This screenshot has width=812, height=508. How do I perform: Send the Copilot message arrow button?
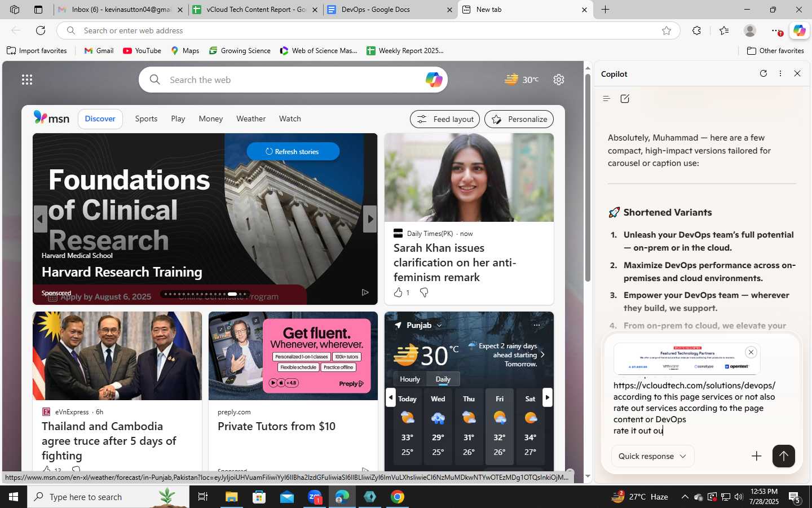(784, 456)
